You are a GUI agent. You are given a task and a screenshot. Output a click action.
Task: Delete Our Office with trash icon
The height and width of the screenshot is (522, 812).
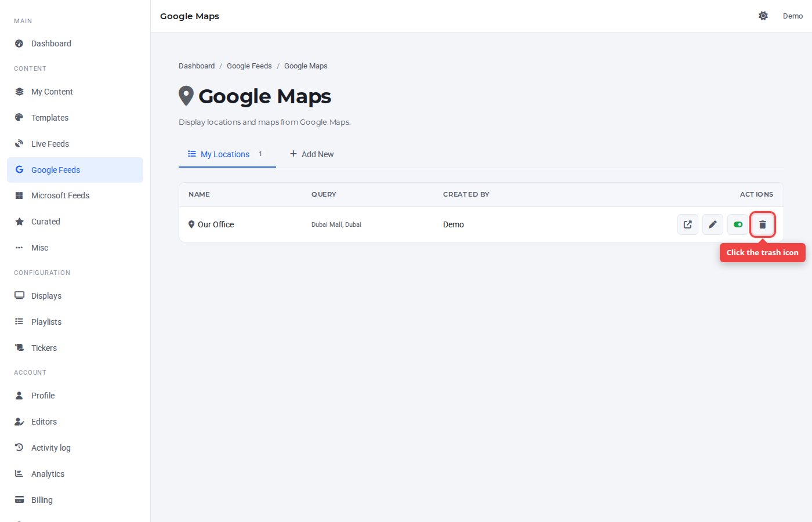(763, 224)
